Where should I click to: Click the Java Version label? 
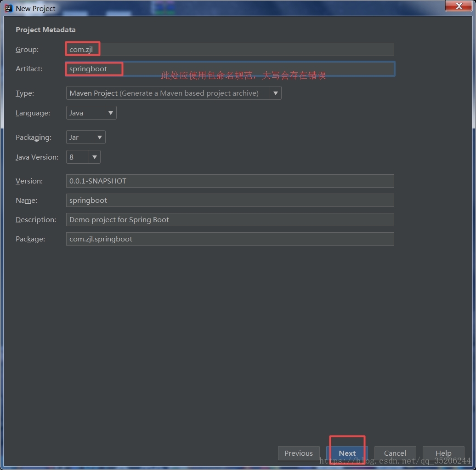click(37, 157)
